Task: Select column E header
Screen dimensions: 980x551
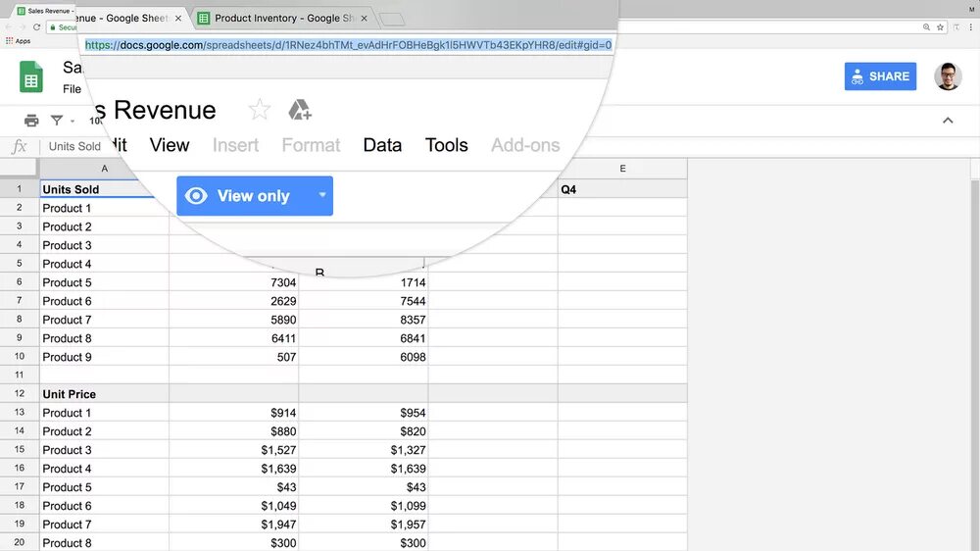Action: tap(622, 169)
